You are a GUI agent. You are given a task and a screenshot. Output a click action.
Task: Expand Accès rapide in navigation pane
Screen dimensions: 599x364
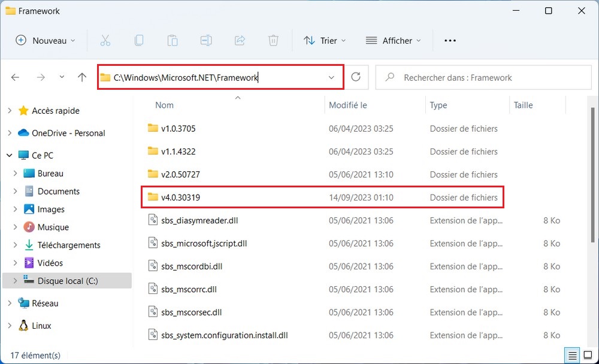click(10, 111)
